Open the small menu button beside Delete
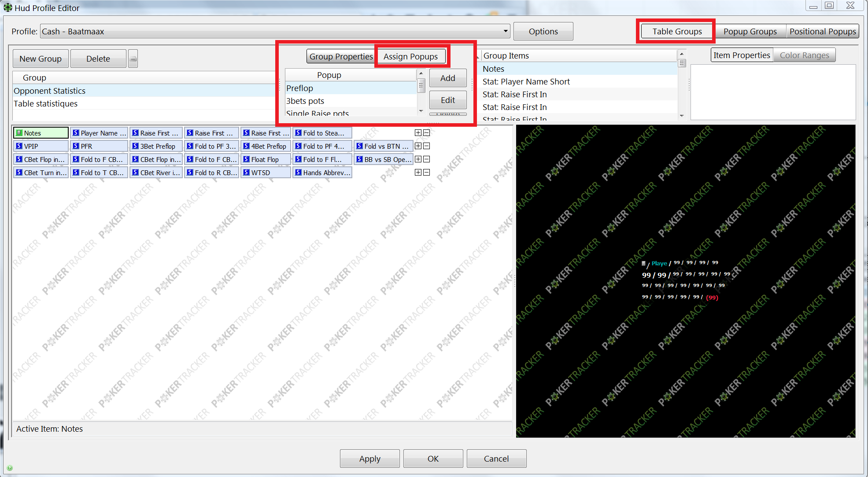The height and width of the screenshot is (477, 868). click(133, 59)
